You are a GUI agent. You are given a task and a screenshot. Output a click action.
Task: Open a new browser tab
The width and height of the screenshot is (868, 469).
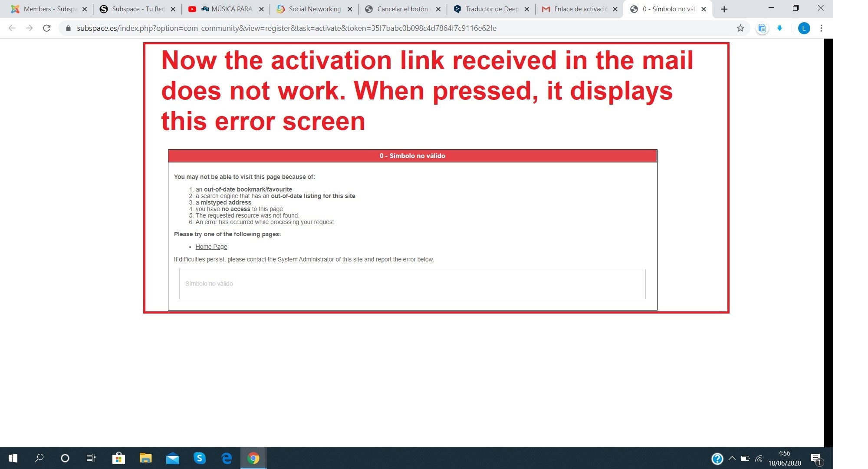click(724, 9)
